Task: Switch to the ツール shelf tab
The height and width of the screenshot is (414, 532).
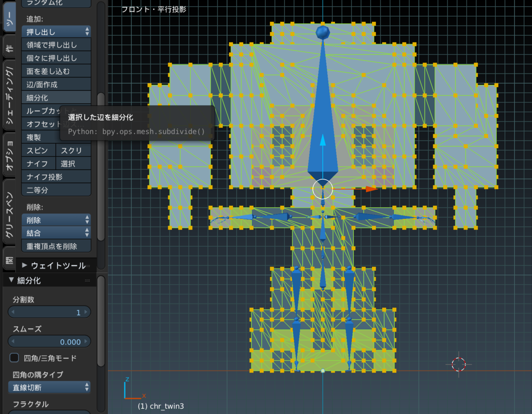Action: (9, 18)
